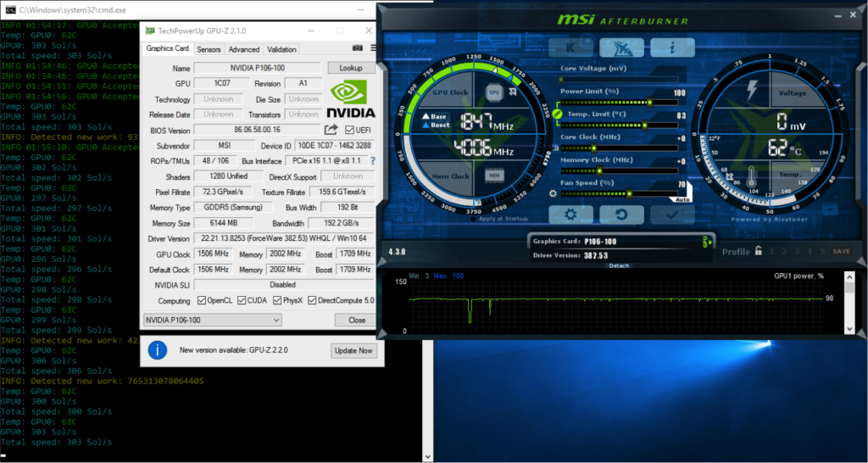The width and height of the screenshot is (868, 463).
Task: Toggle the Apply at Startup option
Action: point(473,219)
